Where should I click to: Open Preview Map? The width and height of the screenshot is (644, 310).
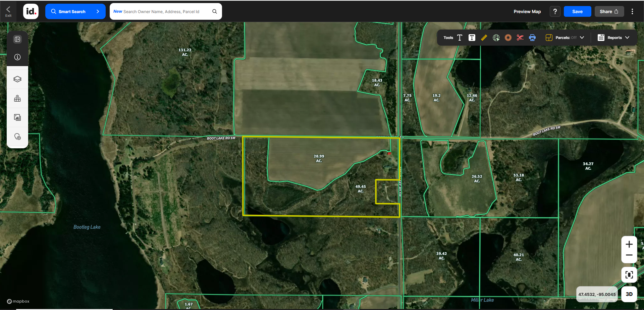click(527, 11)
